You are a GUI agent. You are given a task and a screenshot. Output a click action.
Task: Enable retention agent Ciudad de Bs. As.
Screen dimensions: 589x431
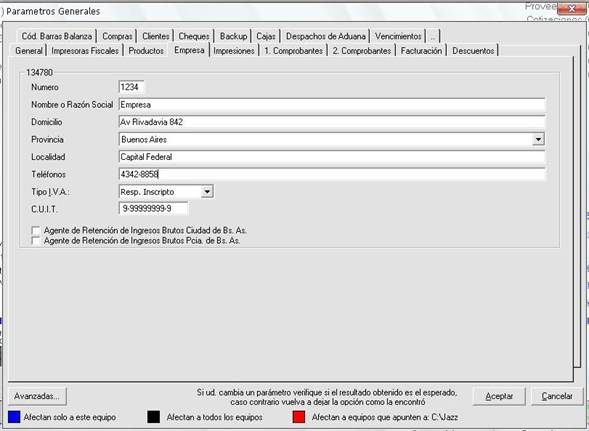36,230
